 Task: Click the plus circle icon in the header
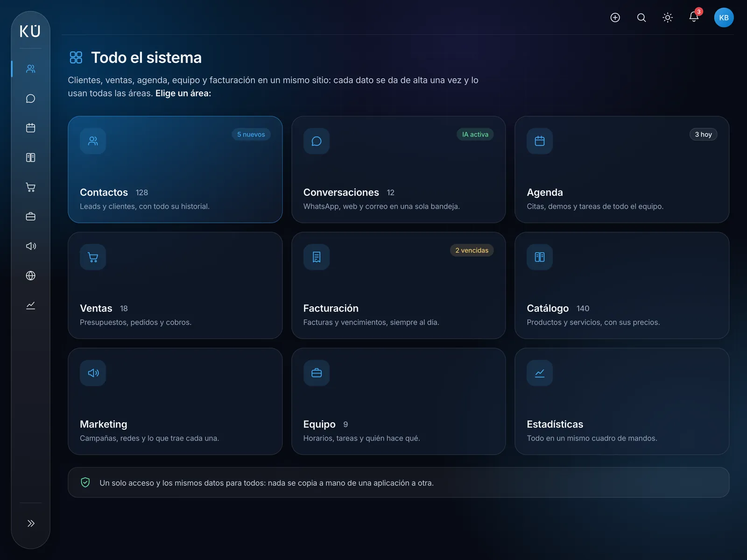tap(615, 18)
